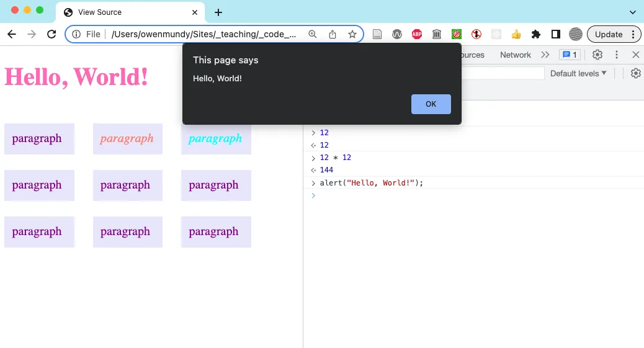Click the console input prompt line
This screenshot has height=348, width=644.
point(474,195)
